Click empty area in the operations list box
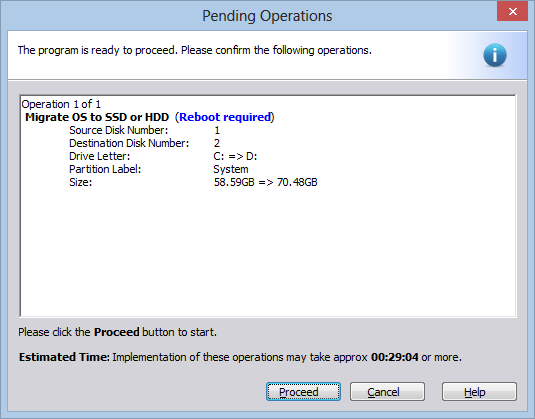 [x=268, y=252]
